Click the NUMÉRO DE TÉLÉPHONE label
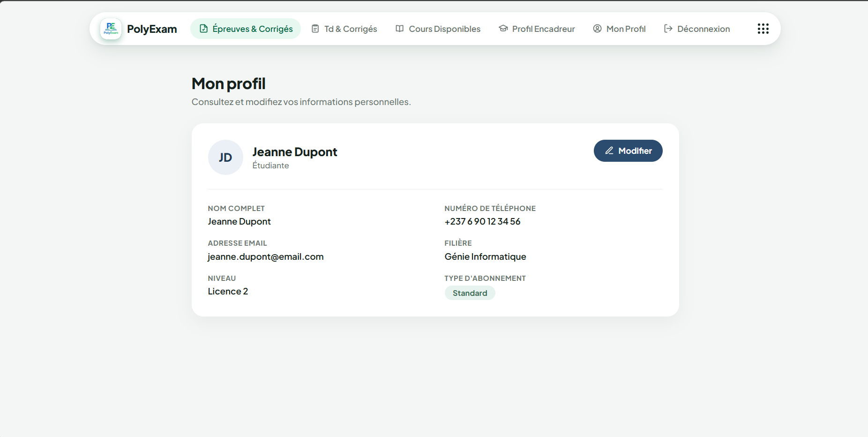The width and height of the screenshot is (868, 437). point(490,208)
